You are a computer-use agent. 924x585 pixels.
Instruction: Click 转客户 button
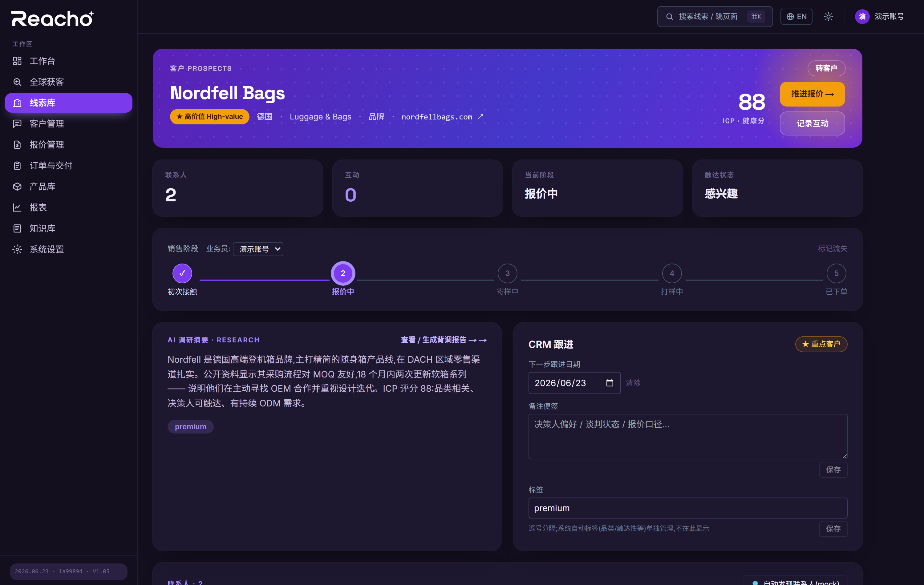(826, 68)
